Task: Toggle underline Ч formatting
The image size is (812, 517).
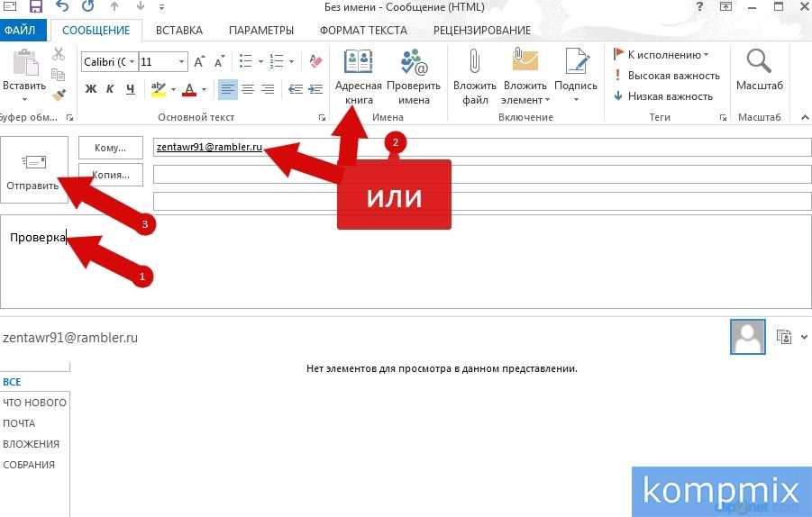Action: click(131, 89)
